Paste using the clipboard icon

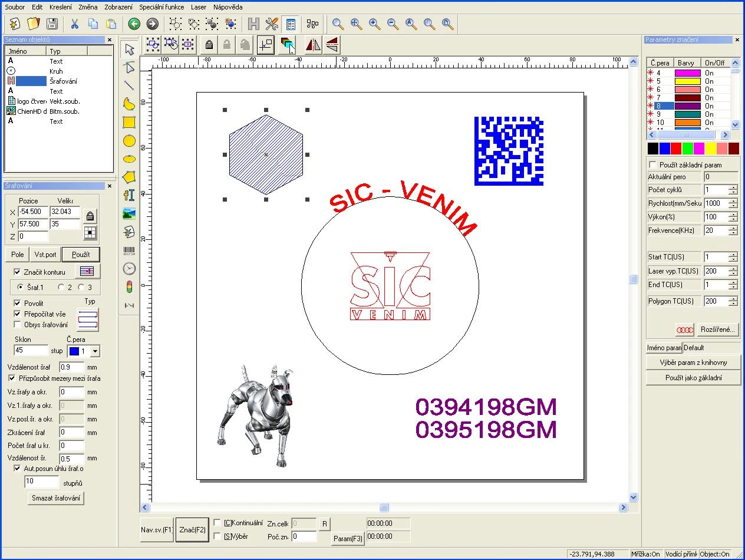point(111,24)
